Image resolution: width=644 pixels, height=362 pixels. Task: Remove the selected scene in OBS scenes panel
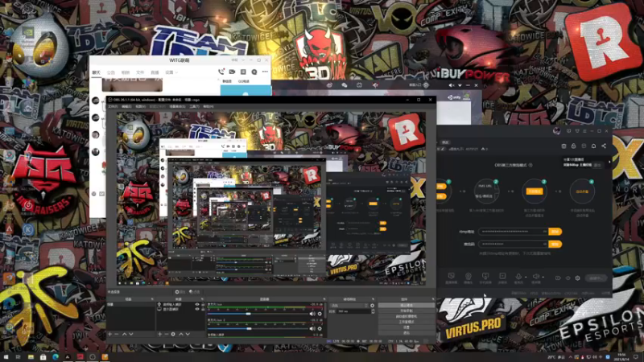click(x=117, y=334)
